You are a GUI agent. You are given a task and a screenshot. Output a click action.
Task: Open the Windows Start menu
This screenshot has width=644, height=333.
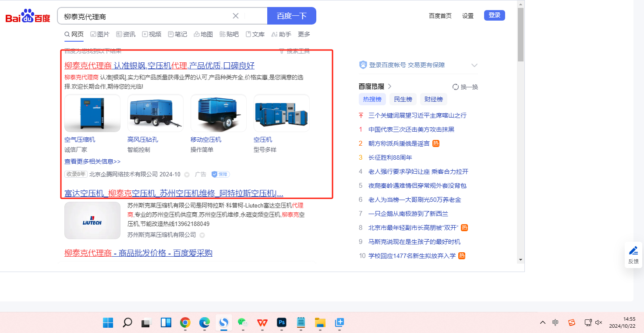point(108,323)
